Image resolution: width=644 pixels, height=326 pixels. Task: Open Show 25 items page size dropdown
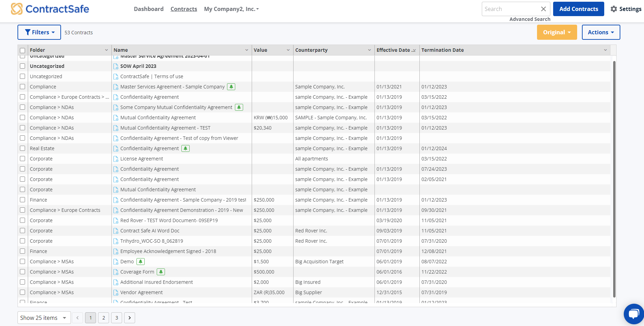44,318
